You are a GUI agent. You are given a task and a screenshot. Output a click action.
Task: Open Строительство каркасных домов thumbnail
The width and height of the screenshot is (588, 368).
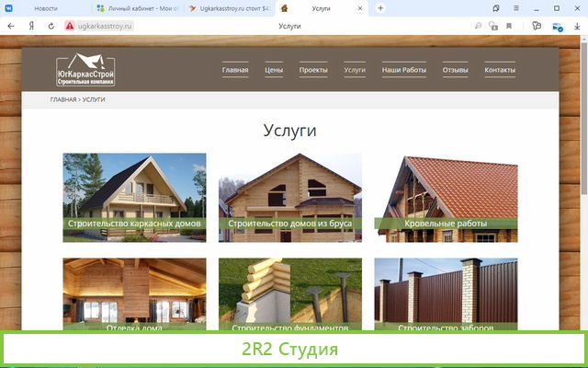(x=134, y=197)
